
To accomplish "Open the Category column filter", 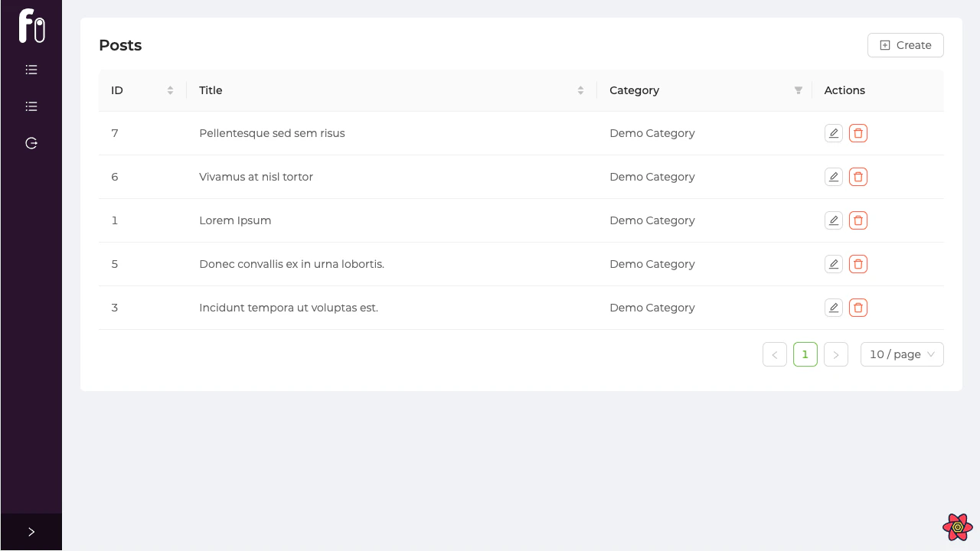I will click(x=798, y=90).
